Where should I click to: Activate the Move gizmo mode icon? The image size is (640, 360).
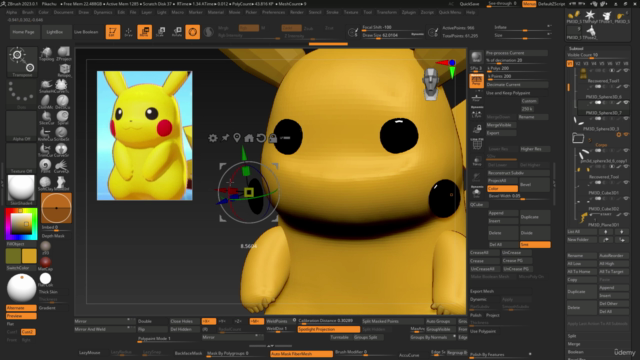point(144,32)
